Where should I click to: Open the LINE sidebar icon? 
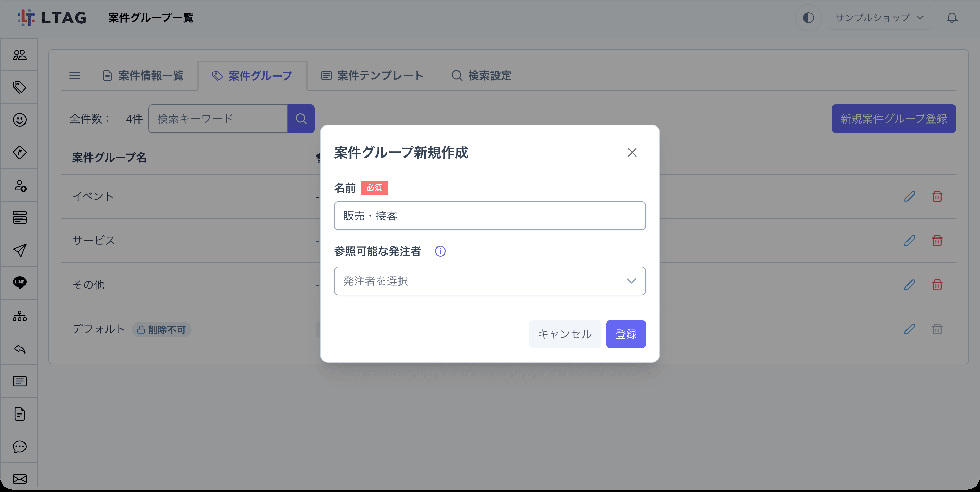click(19, 283)
